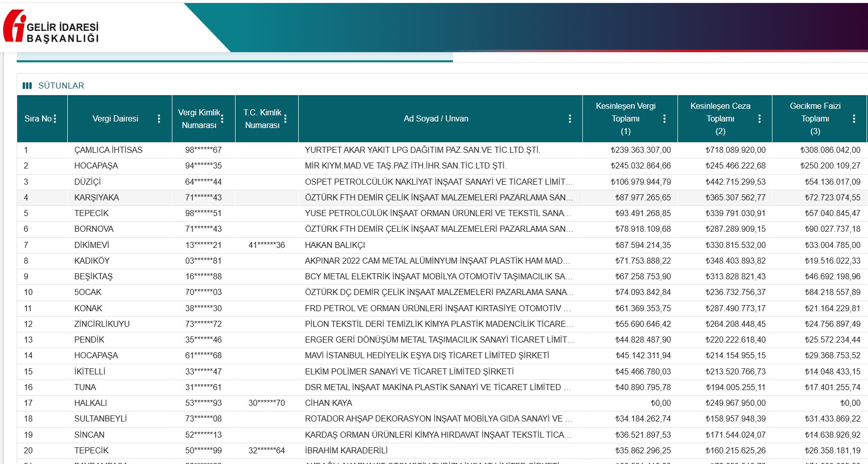Click TUNA tax office cell

pyautogui.click(x=85, y=387)
